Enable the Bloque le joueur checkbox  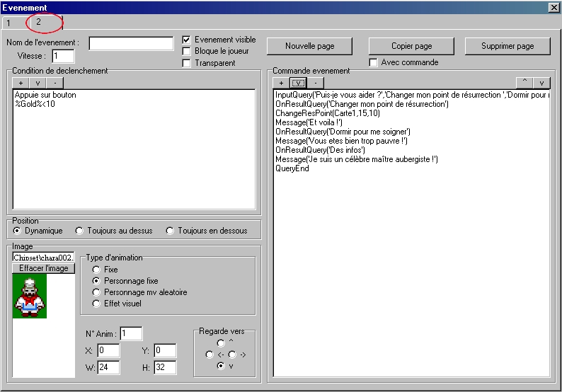pyautogui.click(x=187, y=52)
